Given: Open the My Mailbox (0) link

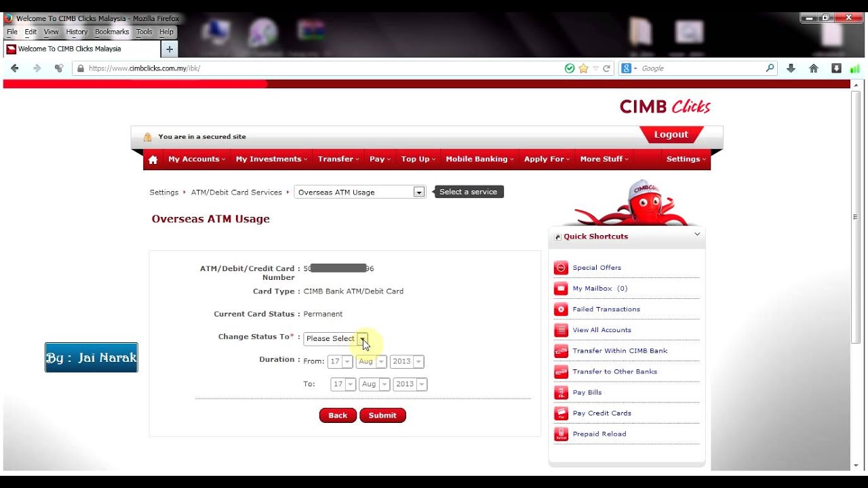Looking at the screenshot, I should [x=600, y=289].
